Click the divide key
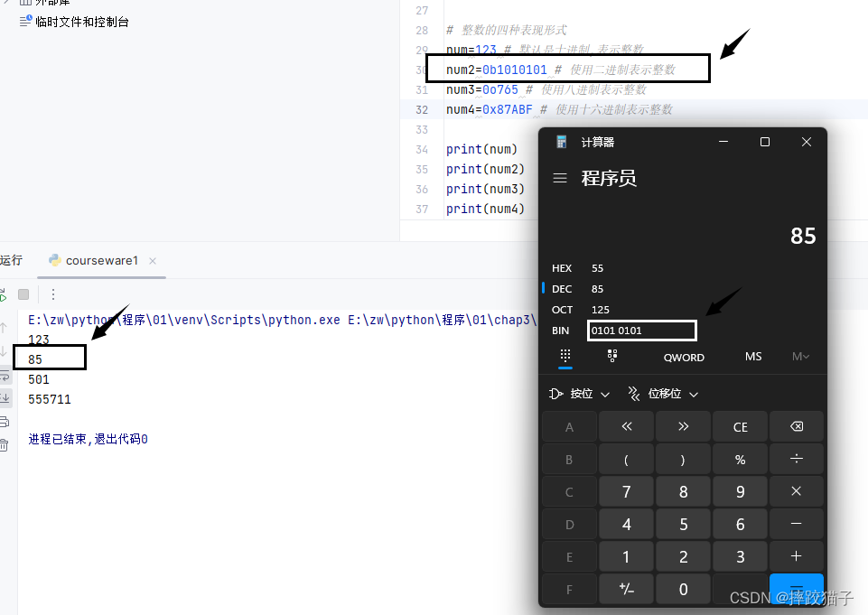 tap(797, 460)
